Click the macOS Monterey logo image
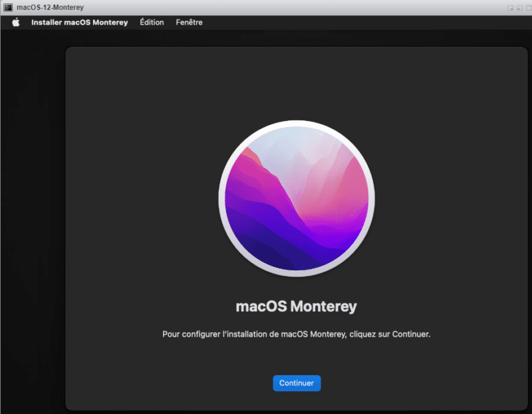Screen dimensions: 532x414 tap(297, 198)
